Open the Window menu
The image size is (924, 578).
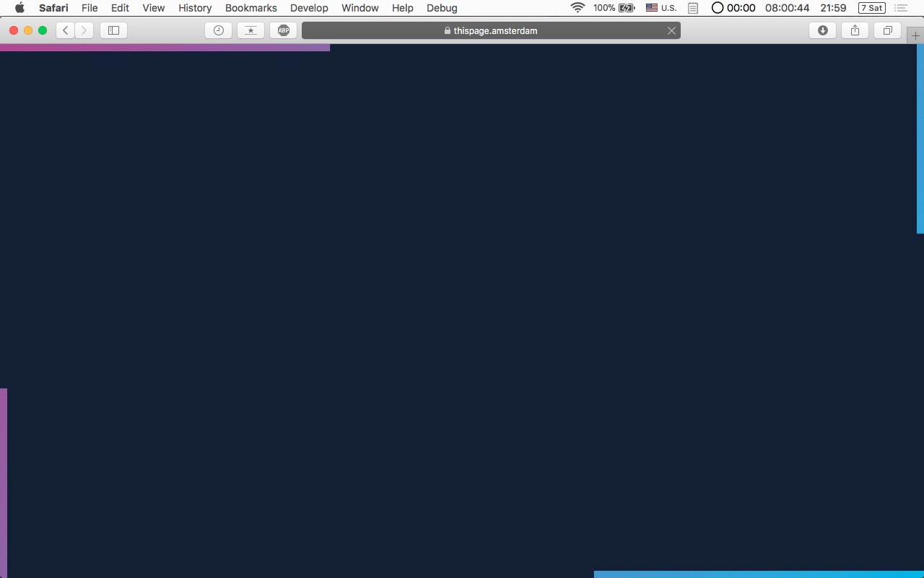coord(360,8)
